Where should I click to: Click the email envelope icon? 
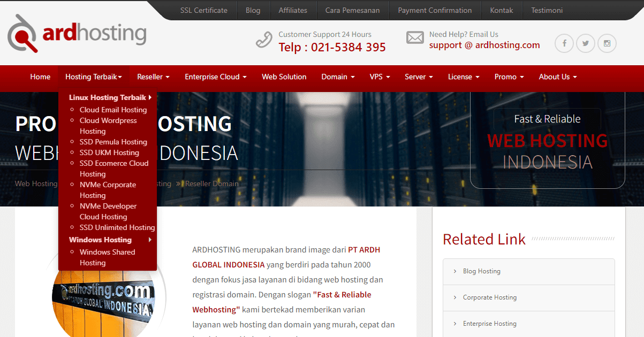tap(415, 37)
